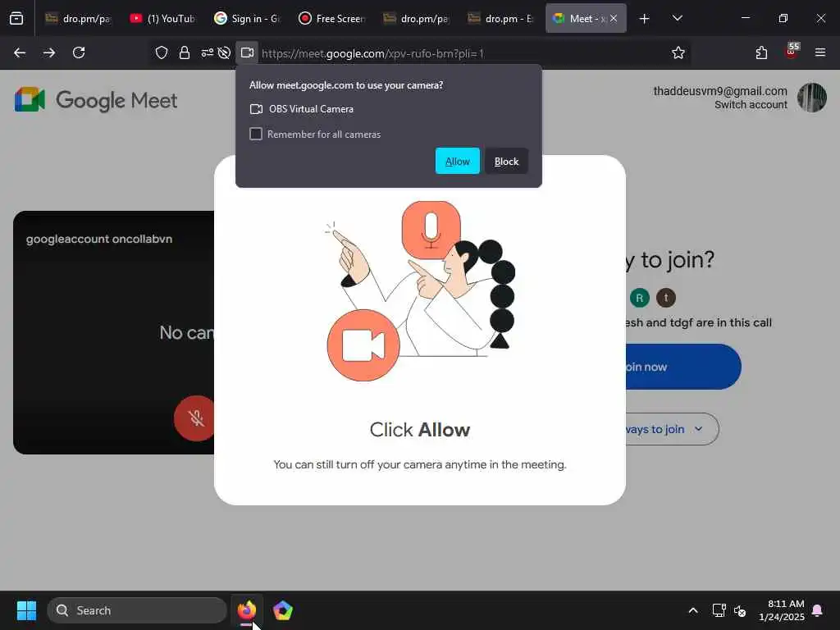The height and width of the screenshot is (630, 840).
Task: Reload the Google Meet page
Action: (79, 52)
